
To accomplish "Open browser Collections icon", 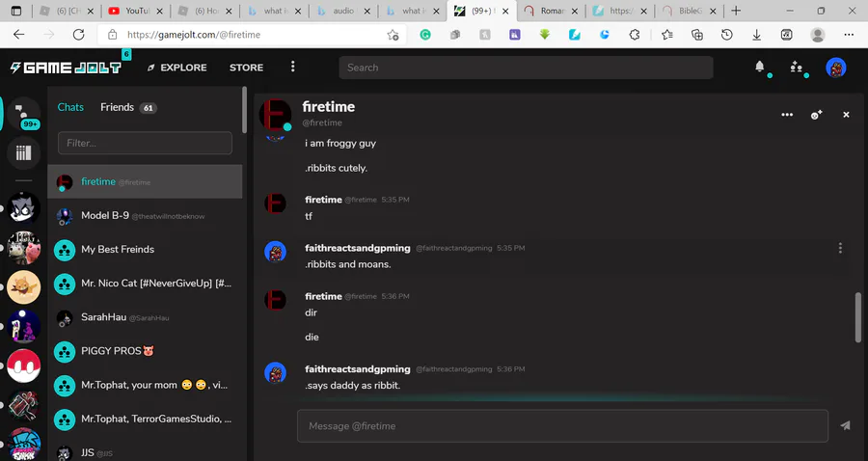I will [x=697, y=35].
